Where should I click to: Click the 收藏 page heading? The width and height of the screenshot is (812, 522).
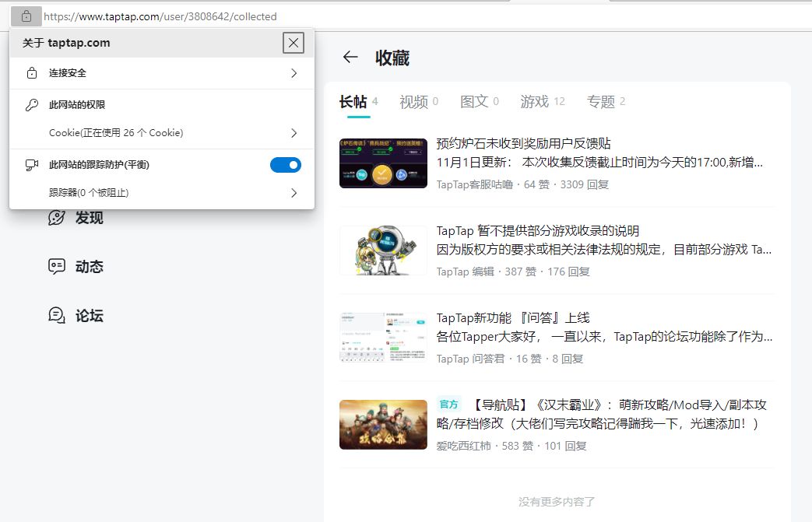pos(392,58)
